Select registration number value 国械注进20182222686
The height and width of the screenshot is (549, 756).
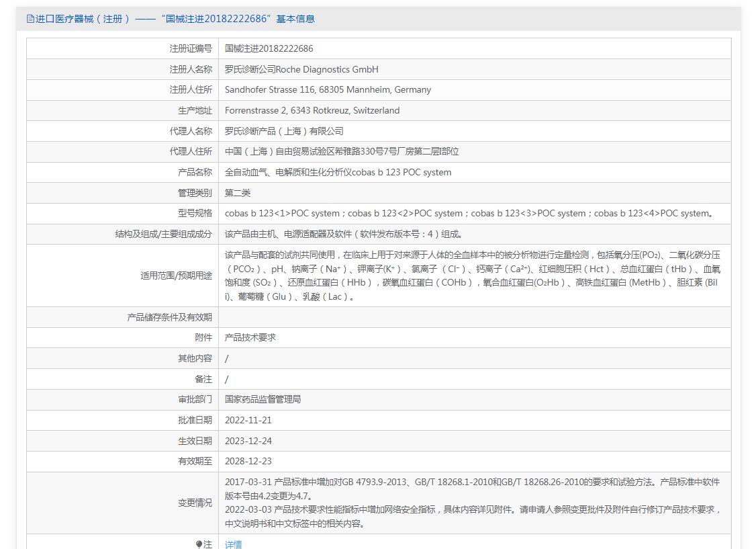point(269,49)
